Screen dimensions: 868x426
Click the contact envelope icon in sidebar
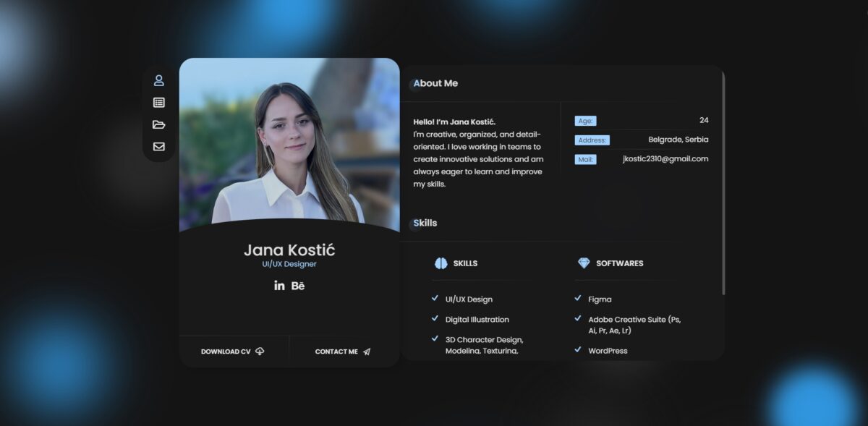point(159,146)
